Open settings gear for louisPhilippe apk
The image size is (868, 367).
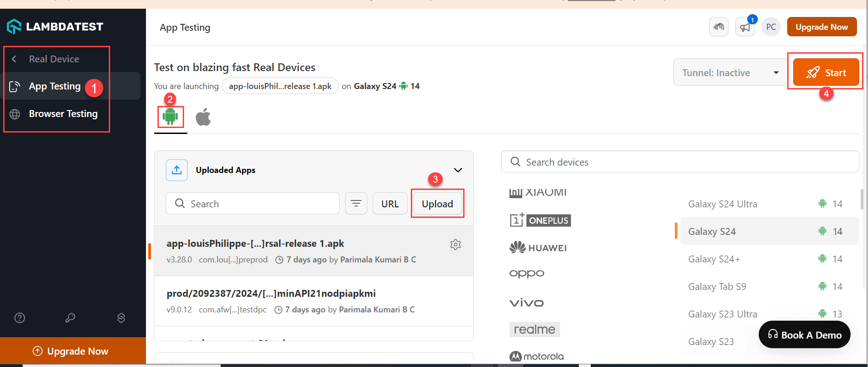[x=455, y=245]
